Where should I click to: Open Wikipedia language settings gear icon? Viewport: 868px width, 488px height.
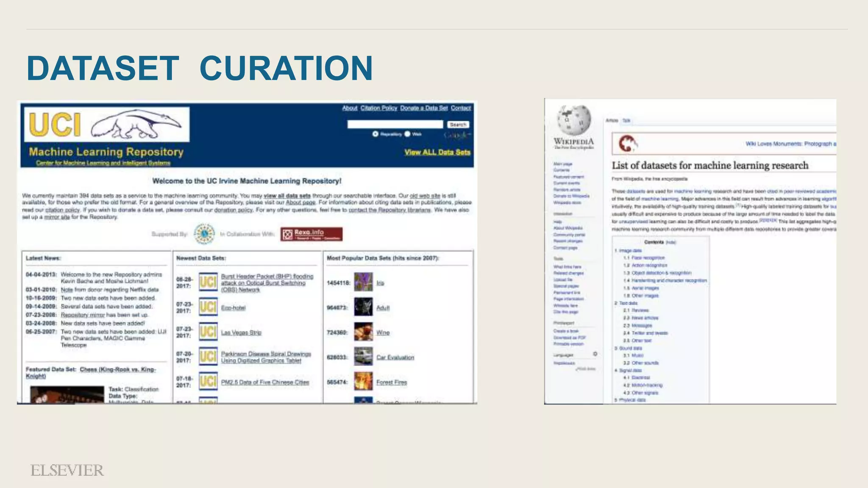coord(595,354)
